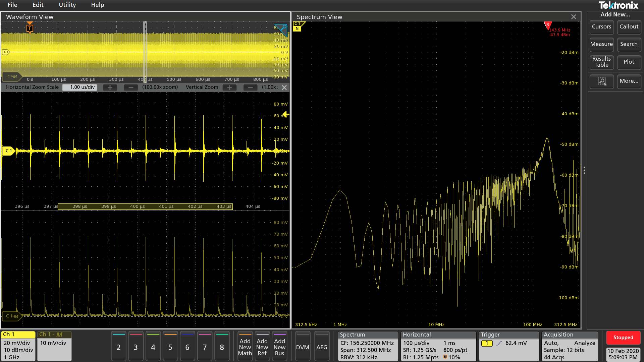Enable channel 5 input
644x362 pixels.
[170, 347]
